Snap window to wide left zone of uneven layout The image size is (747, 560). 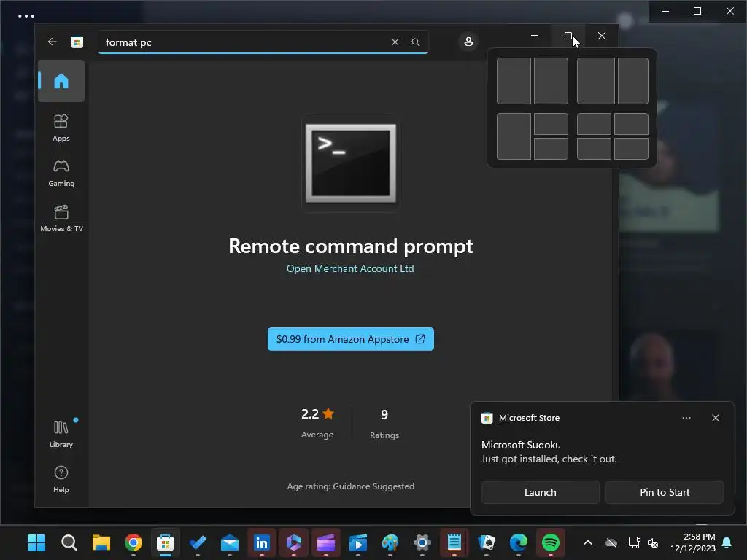(595, 81)
